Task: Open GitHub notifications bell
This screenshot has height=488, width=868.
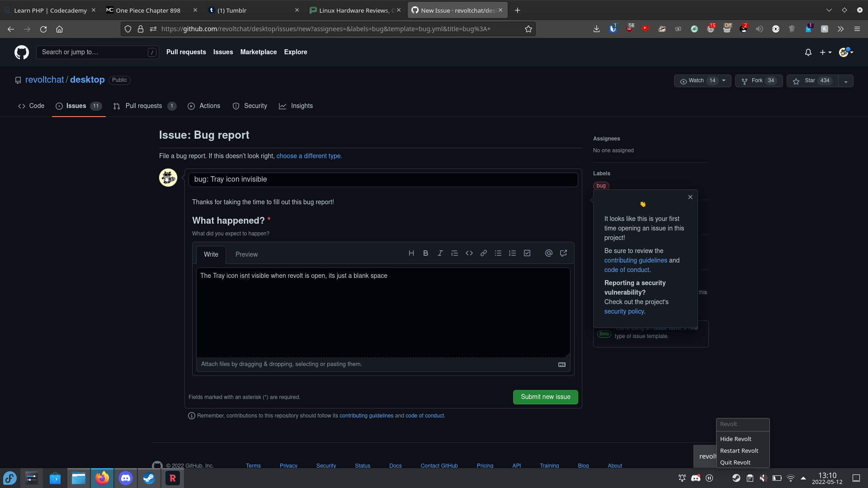Action: pyautogui.click(x=808, y=52)
